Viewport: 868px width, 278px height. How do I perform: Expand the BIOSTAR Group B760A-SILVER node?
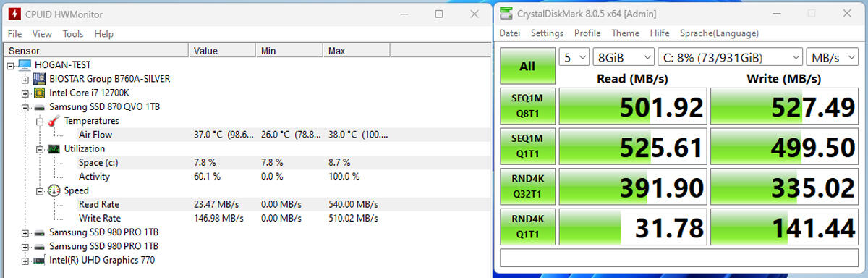(x=25, y=79)
